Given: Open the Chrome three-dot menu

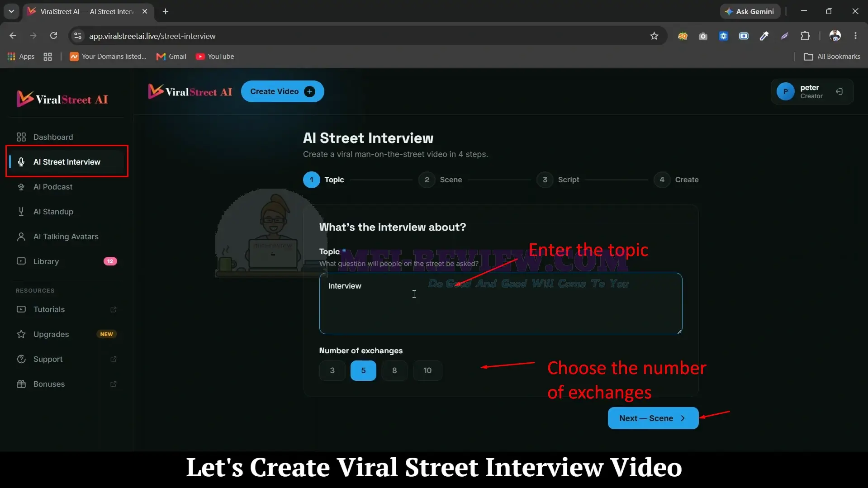Looking at the screenshot, I should pyautogui.click(x=855, y=36).
